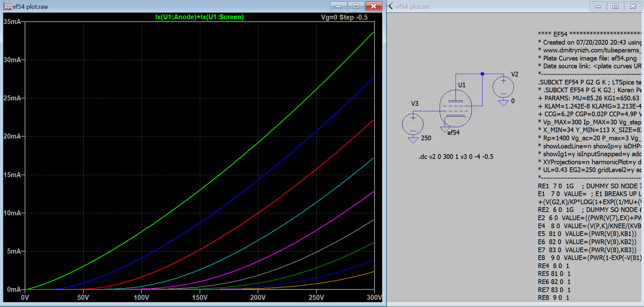
Task: Click the Vg=0 Step -0.5 plot annotation
Action: [344, 17]
